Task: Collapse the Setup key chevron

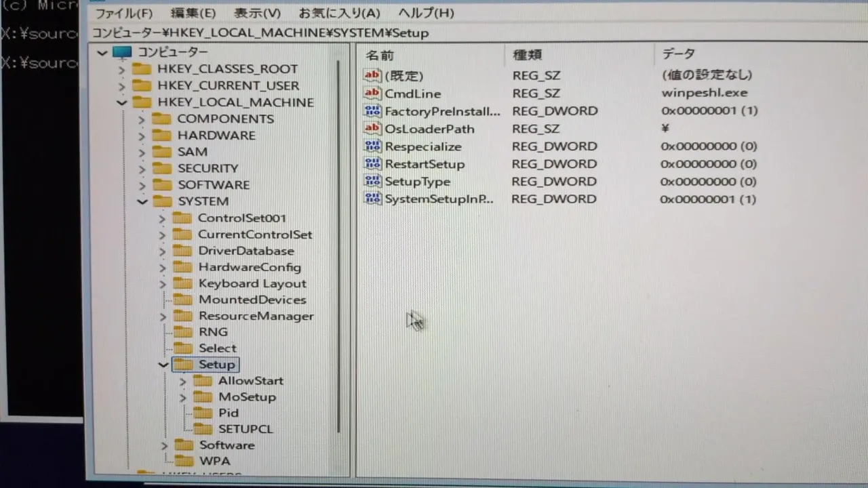Action: click(x=163, y=365)
